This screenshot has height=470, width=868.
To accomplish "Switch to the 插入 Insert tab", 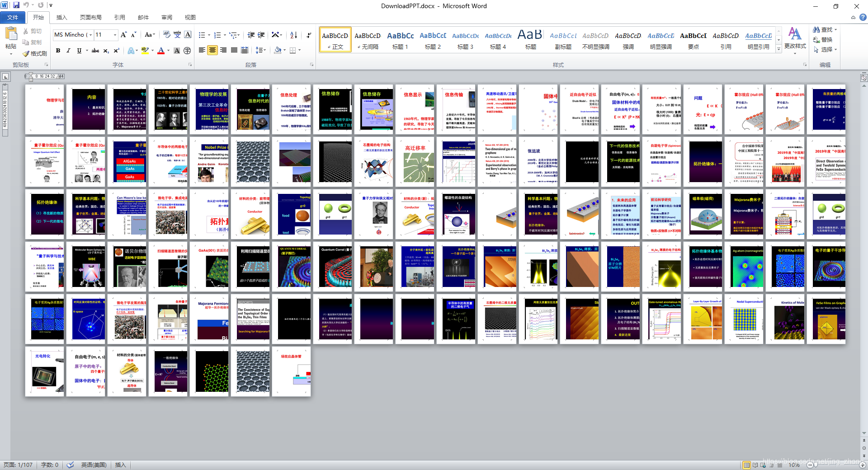I will tap(61, 17).
